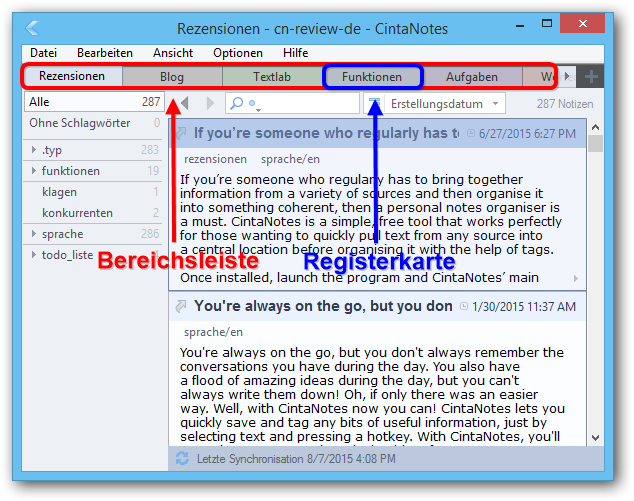Click the 6/27/2015 6:27 PM timestamp
Screen dimensions: 634x501
pos(527,133)
